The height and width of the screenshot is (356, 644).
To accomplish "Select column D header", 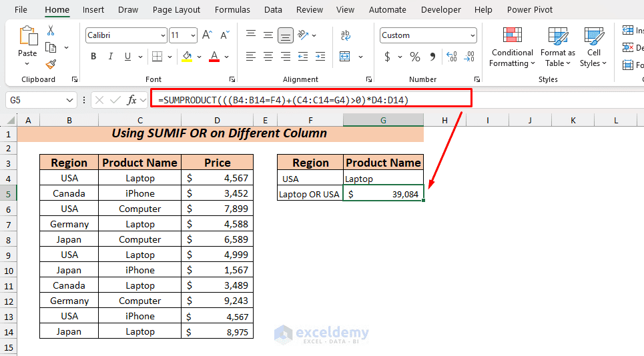I will click(217, 120).
